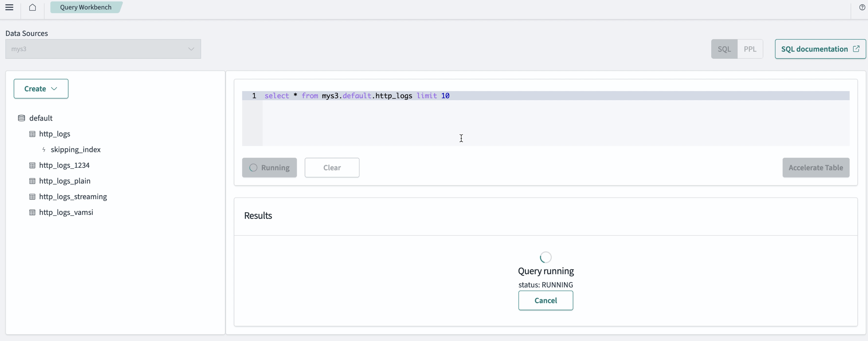Click the database icon beside default

pyautogui.click(x=22, y=118)
